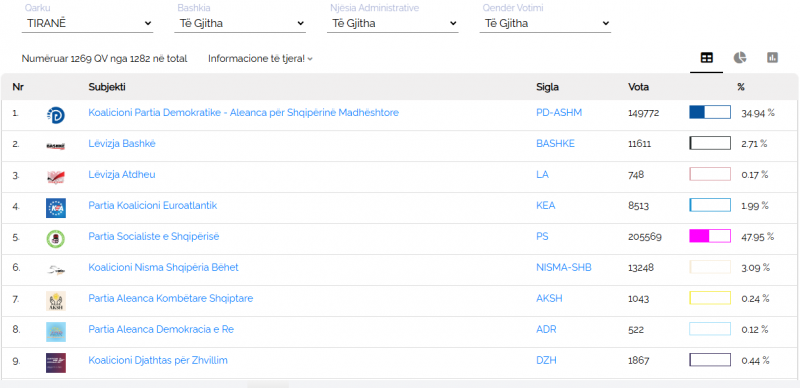Switch to table view icon

point(707,58)
